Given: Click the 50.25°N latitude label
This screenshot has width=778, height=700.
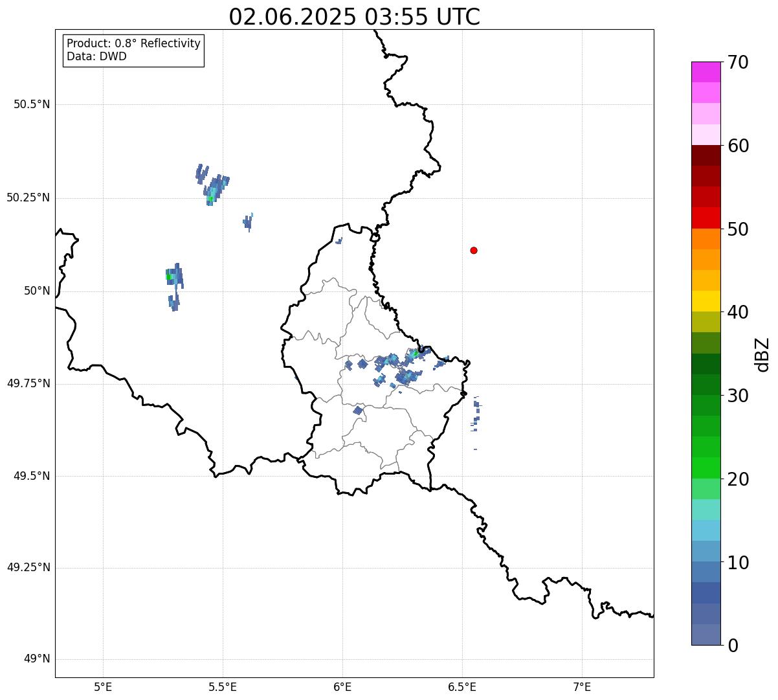Looking at the screenshot, I should [x=28, y=198].
